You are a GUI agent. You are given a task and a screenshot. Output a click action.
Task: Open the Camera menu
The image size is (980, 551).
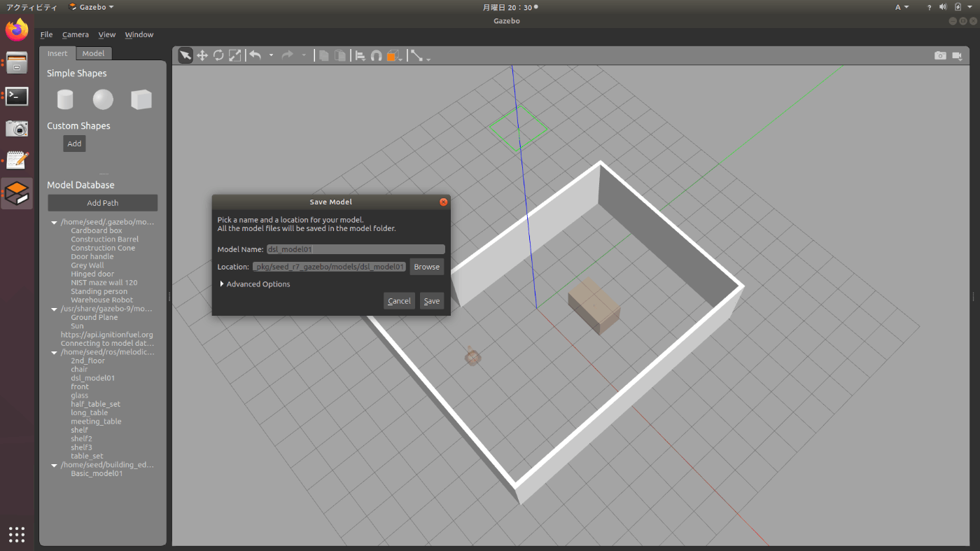pyautogui.click(x=76, y=34)
